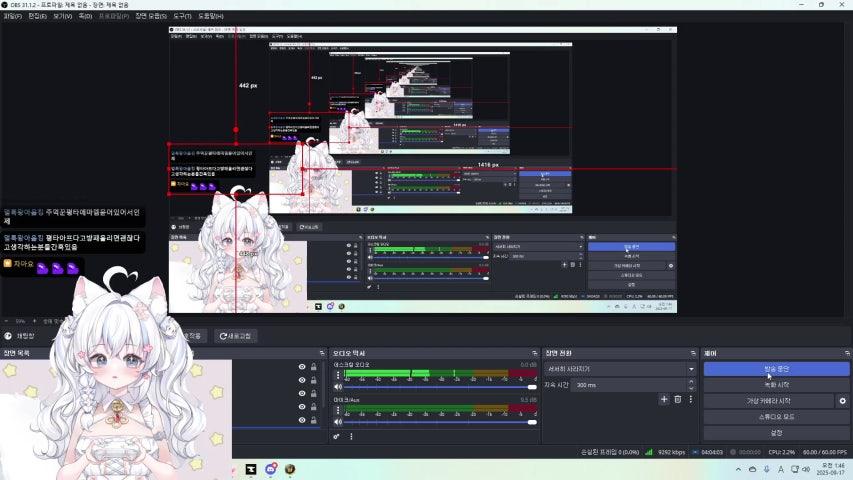This screenshot has height=480, width=853.
Task: Open the taskbar clock showing 2025-08-17
Action: [831, 469]
